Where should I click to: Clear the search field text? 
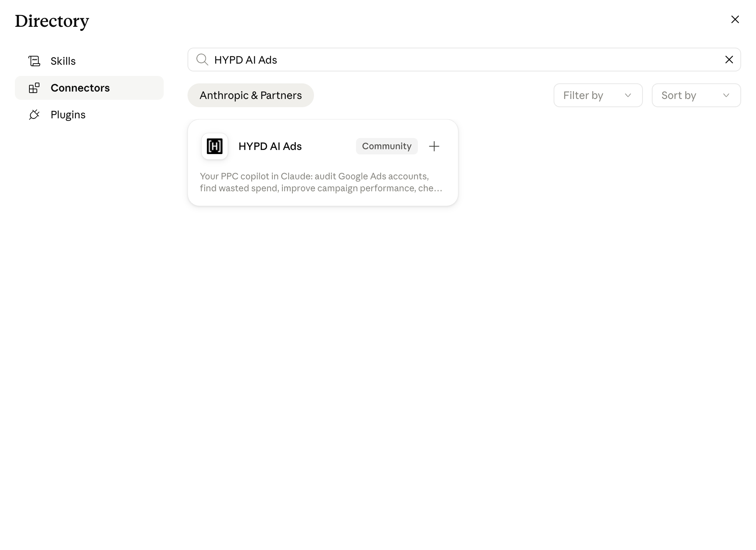[729, 60]
